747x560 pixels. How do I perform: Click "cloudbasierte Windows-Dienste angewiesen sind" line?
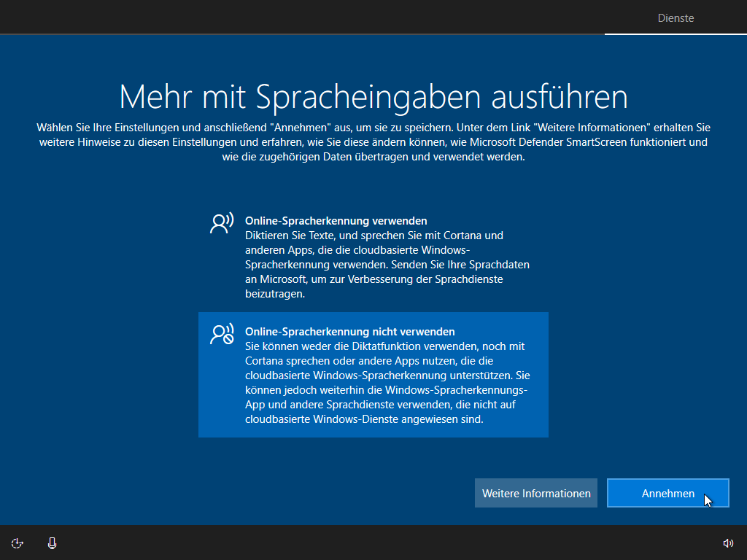[364, 419]
